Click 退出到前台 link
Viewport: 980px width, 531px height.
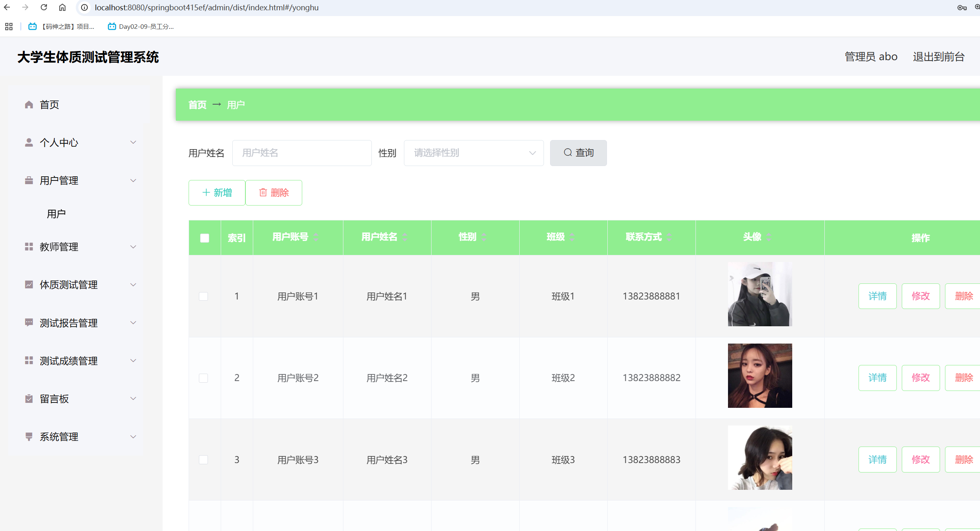pos(938,57)
